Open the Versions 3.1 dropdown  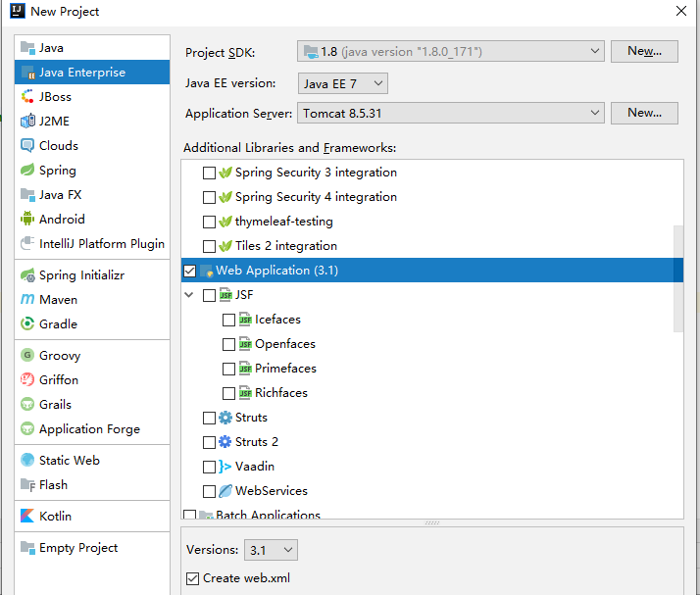click(271, 550)
